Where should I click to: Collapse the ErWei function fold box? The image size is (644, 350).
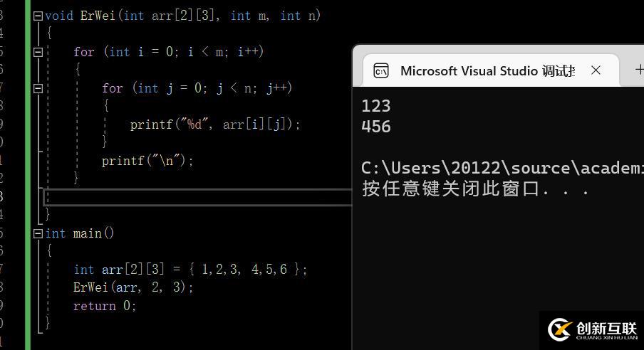point(38,16)
